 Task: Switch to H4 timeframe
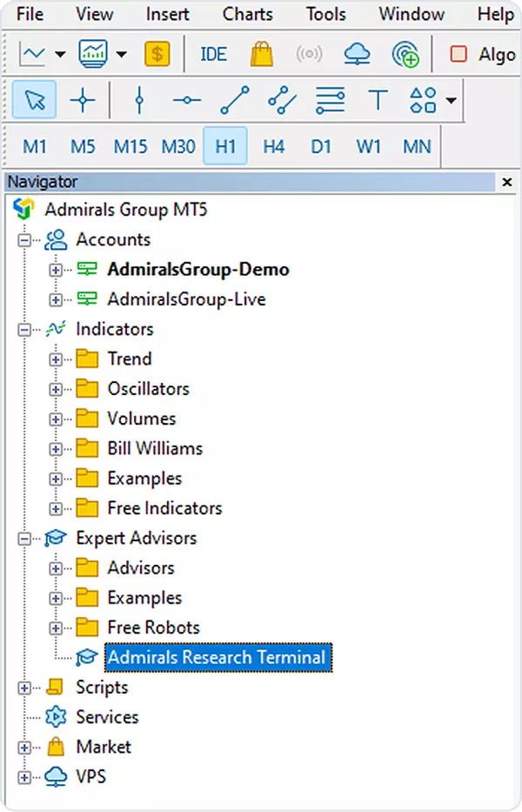point(273,146)
